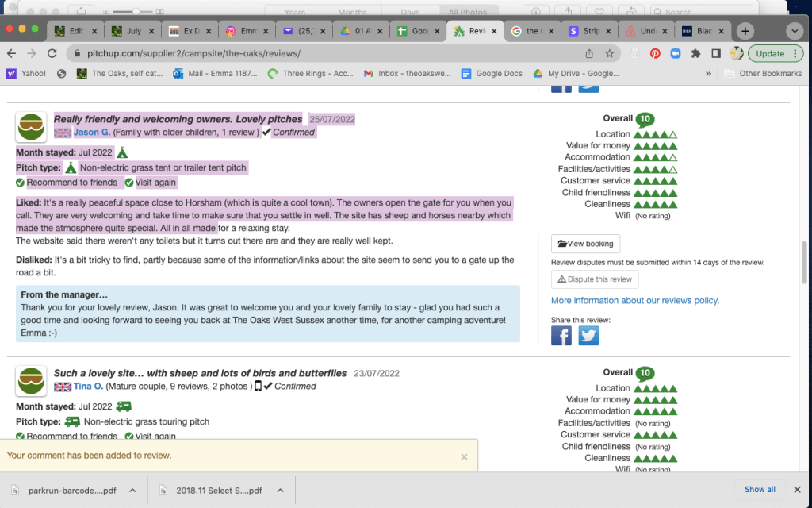Expand the parkrun-barcode PDF download options

tap(132, 490)
